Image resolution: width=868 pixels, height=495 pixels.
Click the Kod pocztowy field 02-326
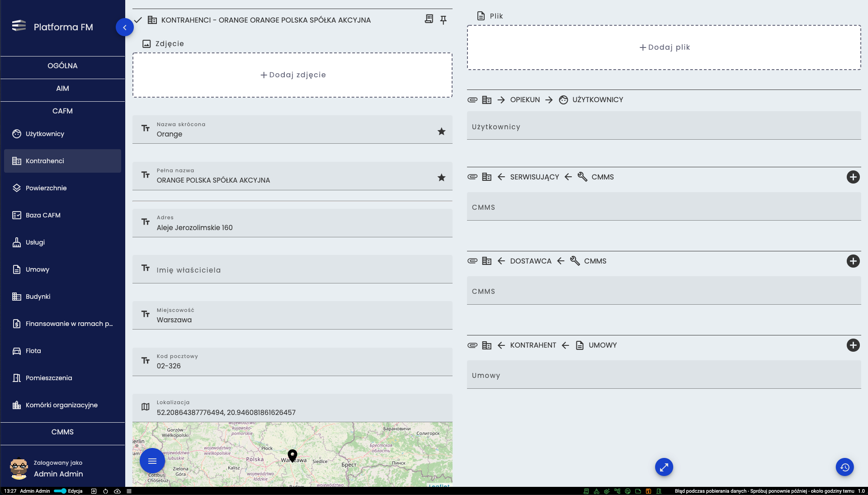pyautogui.click(x=292, y=362)
